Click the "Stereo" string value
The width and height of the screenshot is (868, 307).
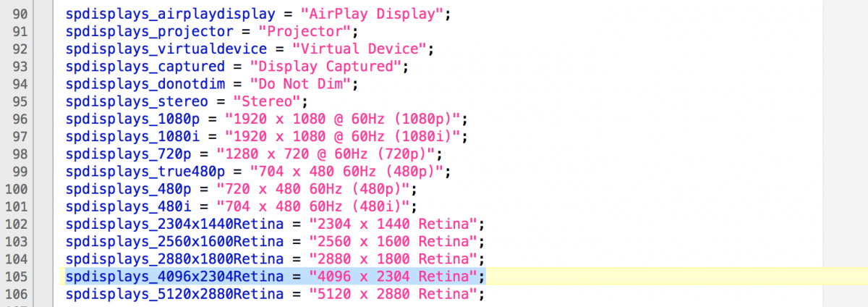pyautogui.click(x=268, y=101)
